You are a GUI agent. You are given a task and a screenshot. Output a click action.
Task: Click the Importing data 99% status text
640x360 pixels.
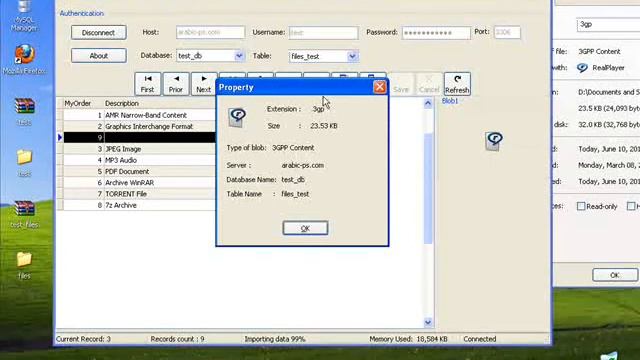(275, 339)
